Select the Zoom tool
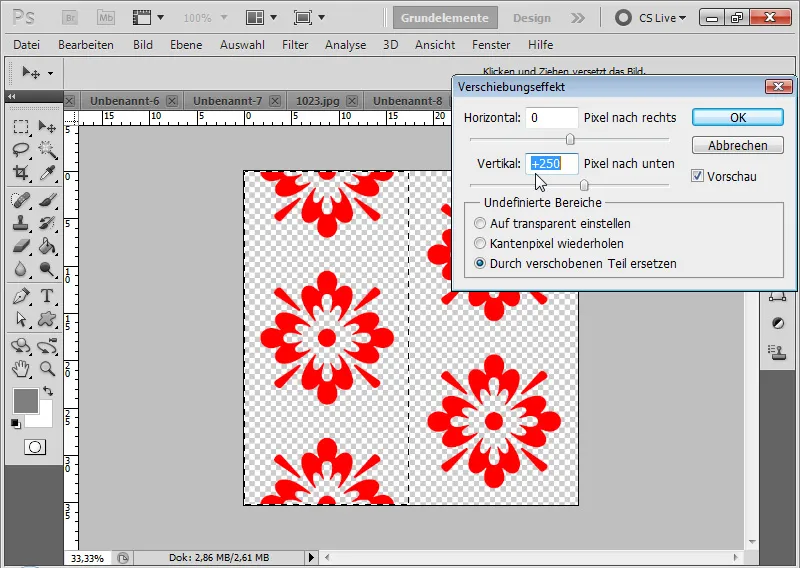This screenshot has height=568, width=800. 47,369
